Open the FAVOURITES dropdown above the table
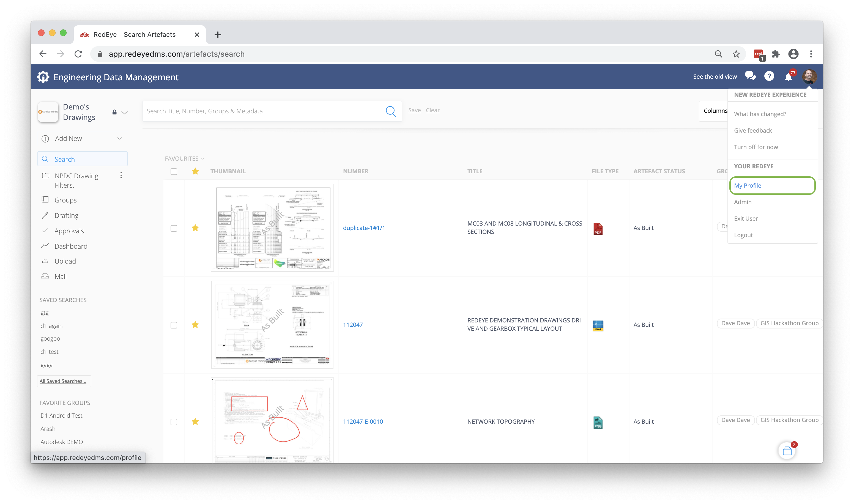 tap(184, 159)
